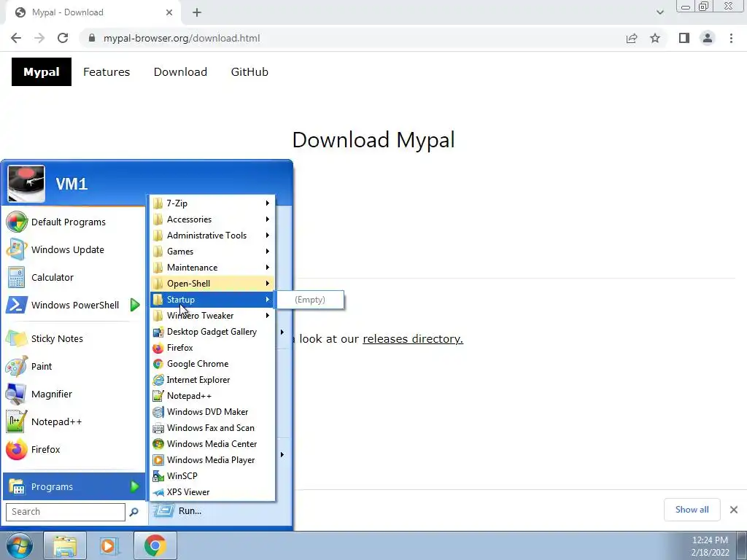Viewport: 747px width, 560px height.
Task: Share this page via the share icon
Action: tap(632, 38)
